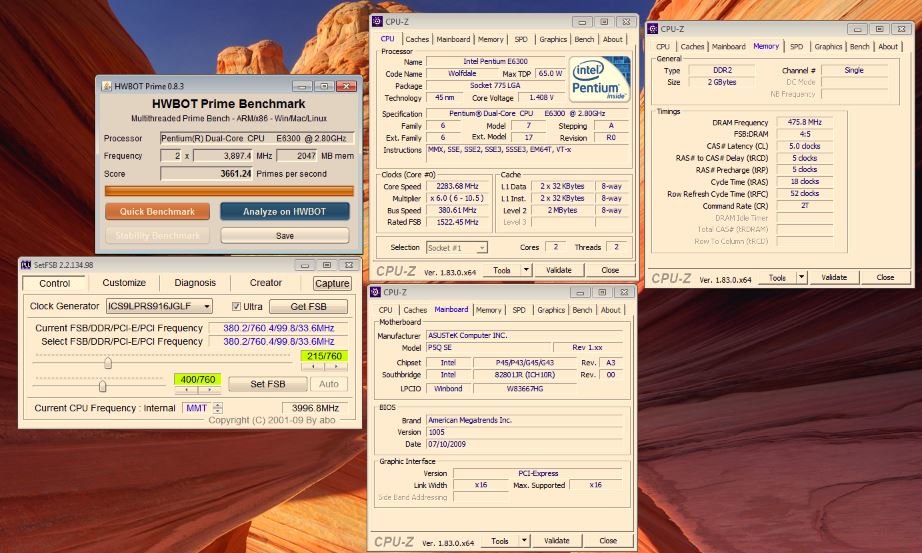Click Analyze on HWBOT button
Image resolution: width=922 pixels, height=553 pixels.
coord(285,212)
